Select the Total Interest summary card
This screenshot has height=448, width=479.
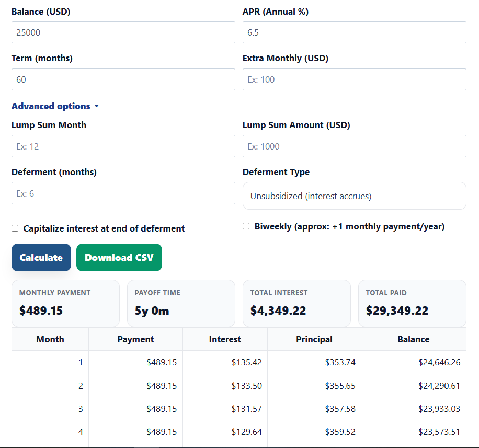point(296,304)
